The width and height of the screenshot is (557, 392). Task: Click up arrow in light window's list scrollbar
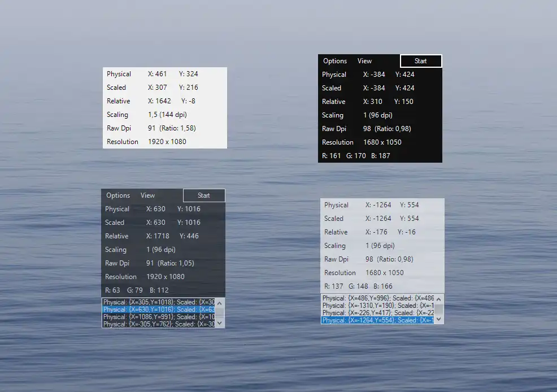439,299
